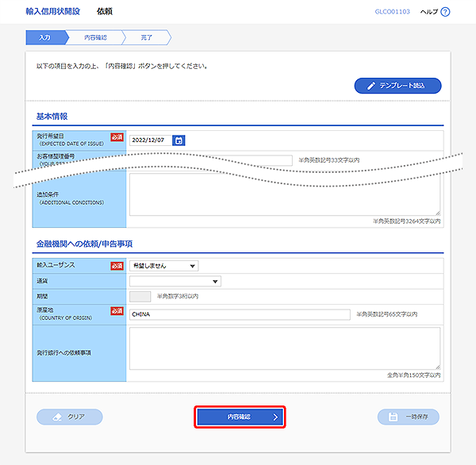This screenshot has height=465, width=476.
Task: Click the help question mark icon
Action: (445, 12)
